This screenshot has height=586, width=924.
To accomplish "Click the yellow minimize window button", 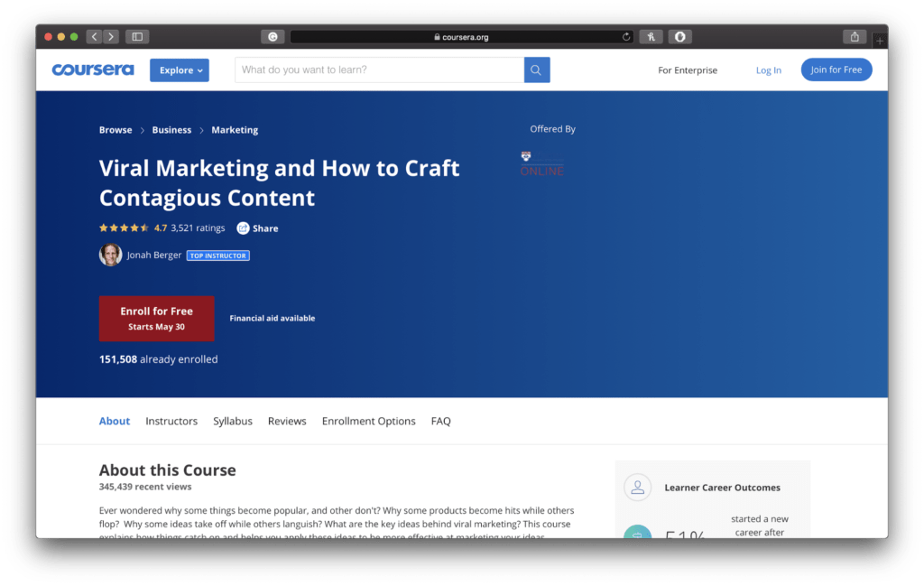I will (x=61, y=36).
